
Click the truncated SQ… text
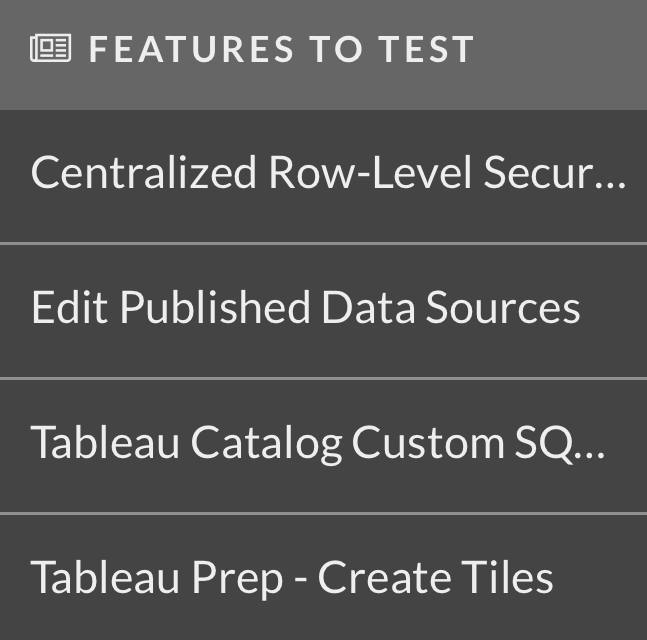point(560,443)
